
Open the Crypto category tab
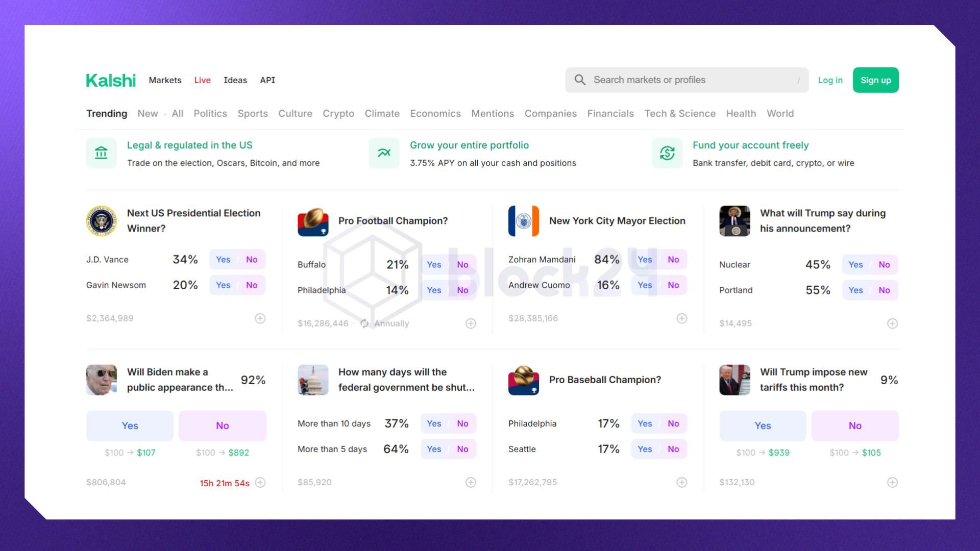point(338,114)
